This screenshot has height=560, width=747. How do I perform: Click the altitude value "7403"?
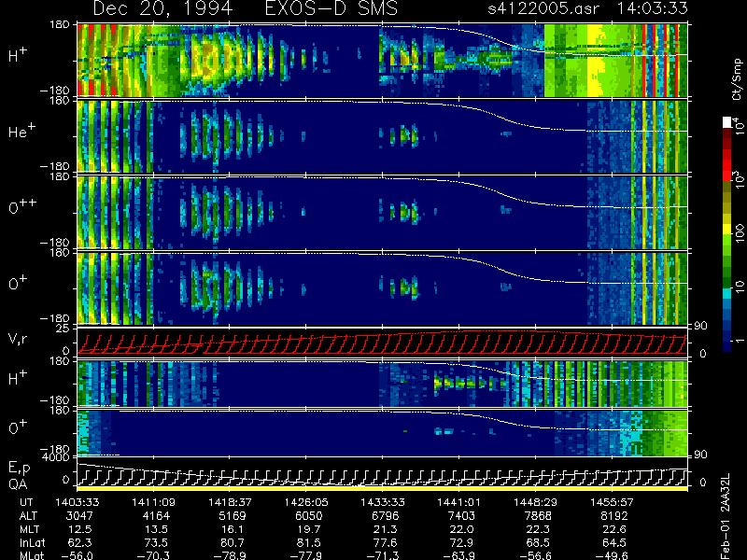pyautogui.click(x=461, y=516)
